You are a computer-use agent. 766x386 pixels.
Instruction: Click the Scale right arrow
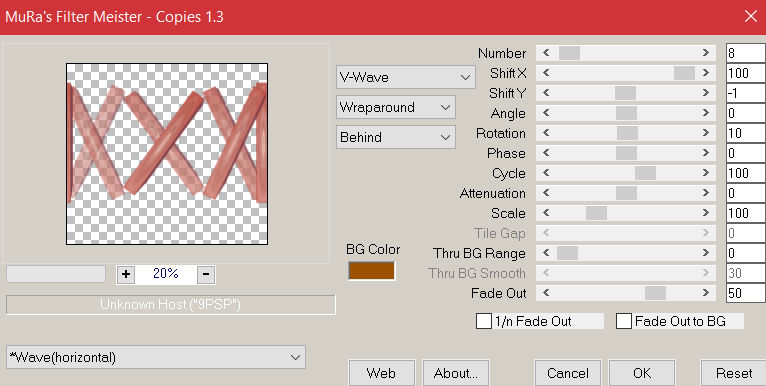(x=706, y=213)
